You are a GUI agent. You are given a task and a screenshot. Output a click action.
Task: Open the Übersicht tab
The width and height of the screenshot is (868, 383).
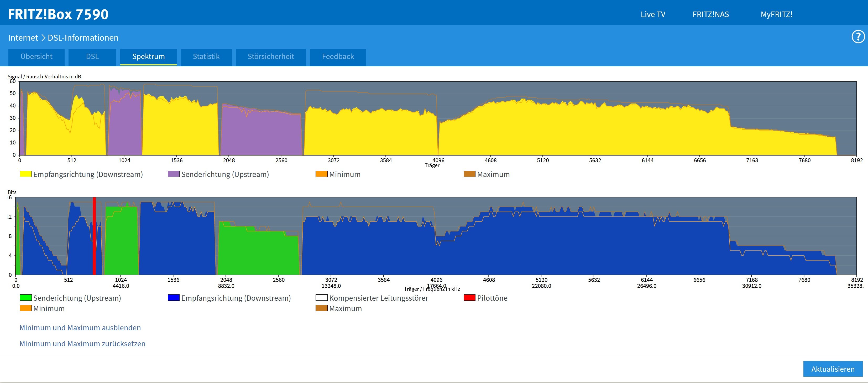36,57
